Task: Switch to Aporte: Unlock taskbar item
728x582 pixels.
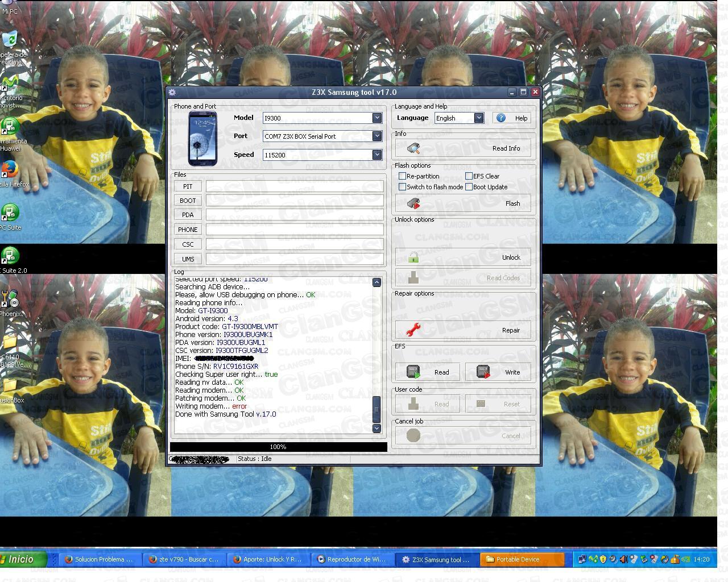Action: click(269, 559)
